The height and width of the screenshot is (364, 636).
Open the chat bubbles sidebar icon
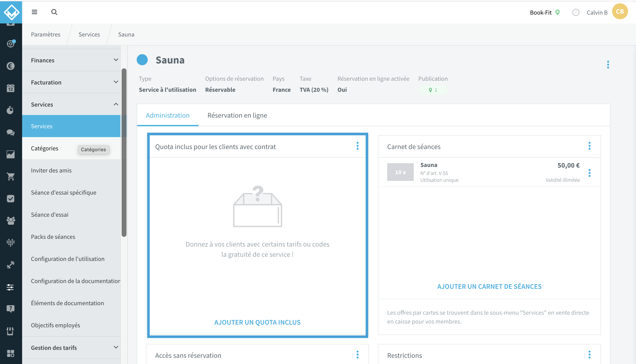pos(10,132)
